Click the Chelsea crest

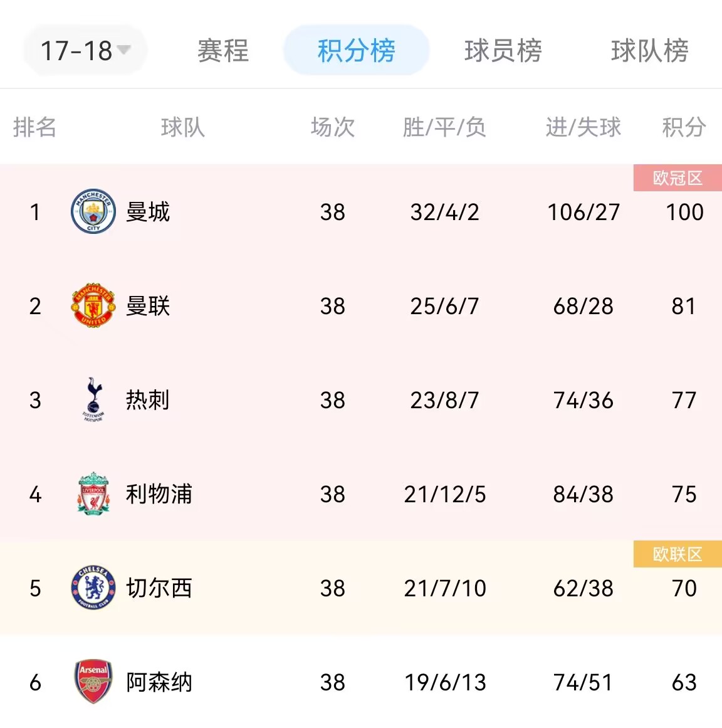tap(93, 588)
